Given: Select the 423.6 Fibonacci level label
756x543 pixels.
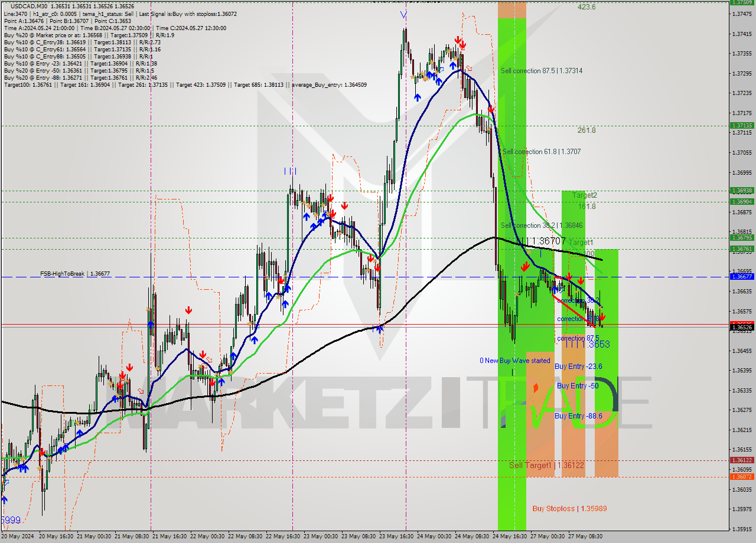Looking at the screenshot, I should point(586,7).
